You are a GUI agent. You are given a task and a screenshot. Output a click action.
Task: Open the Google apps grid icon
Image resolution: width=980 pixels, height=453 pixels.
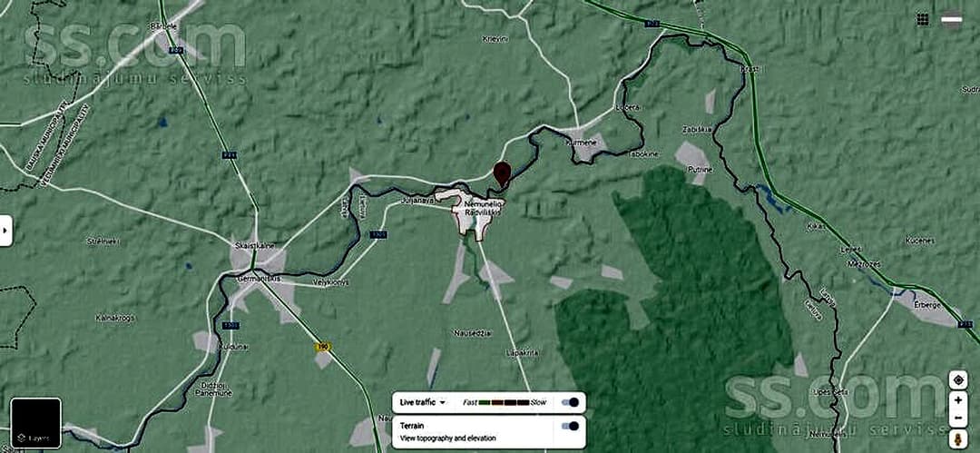coord(922,19)
